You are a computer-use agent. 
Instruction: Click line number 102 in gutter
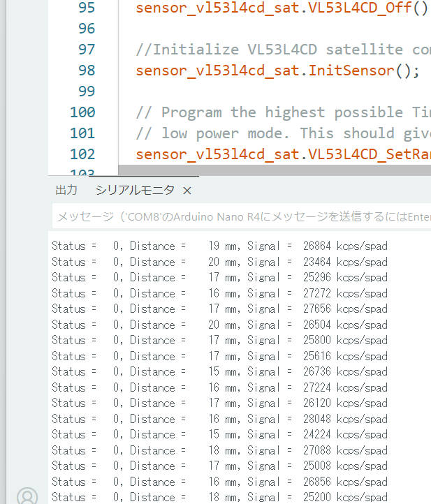[x=83, y=154]
